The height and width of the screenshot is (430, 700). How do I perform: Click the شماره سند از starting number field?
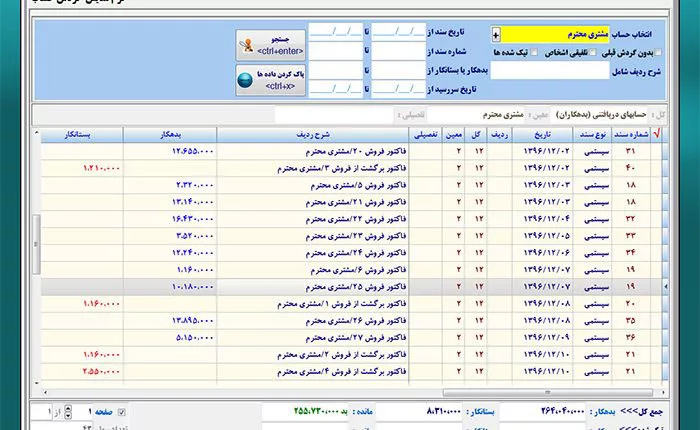pyautogui.click(x=398, y=51)
